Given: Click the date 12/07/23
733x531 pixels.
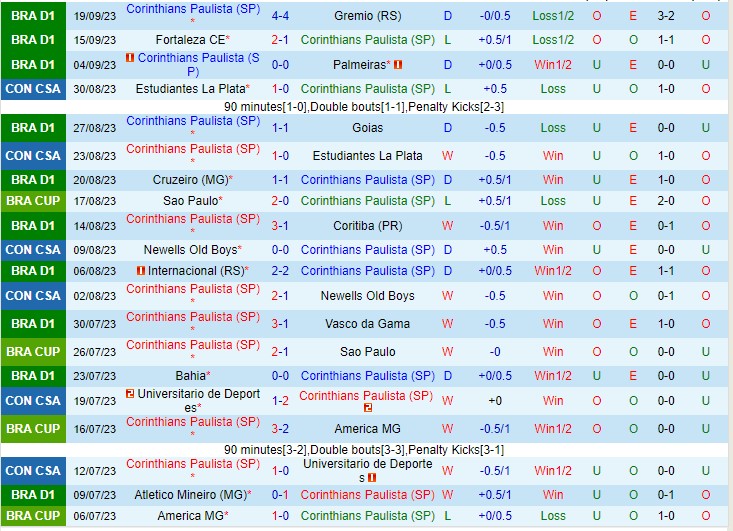Looking at the screenshot, I should pyautogui.click(x=94, y=471).
